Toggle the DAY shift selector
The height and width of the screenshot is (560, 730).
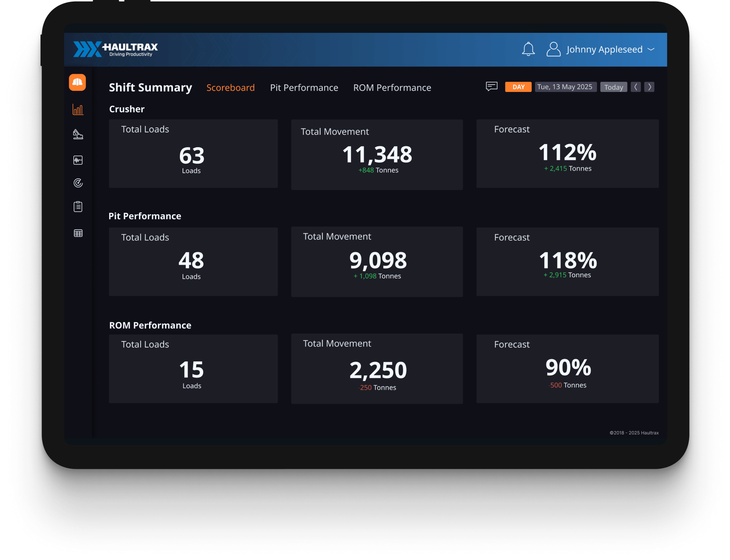518,87
